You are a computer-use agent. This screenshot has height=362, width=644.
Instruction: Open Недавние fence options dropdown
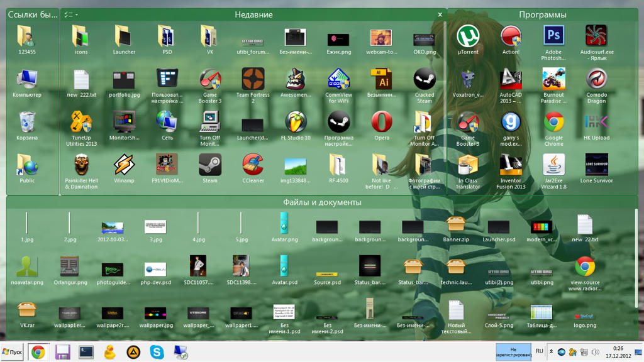[70, 15]
